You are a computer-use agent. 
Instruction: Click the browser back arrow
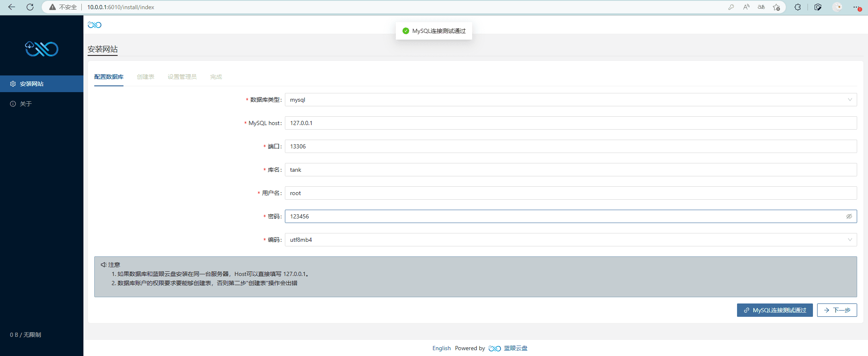(12, 7)
